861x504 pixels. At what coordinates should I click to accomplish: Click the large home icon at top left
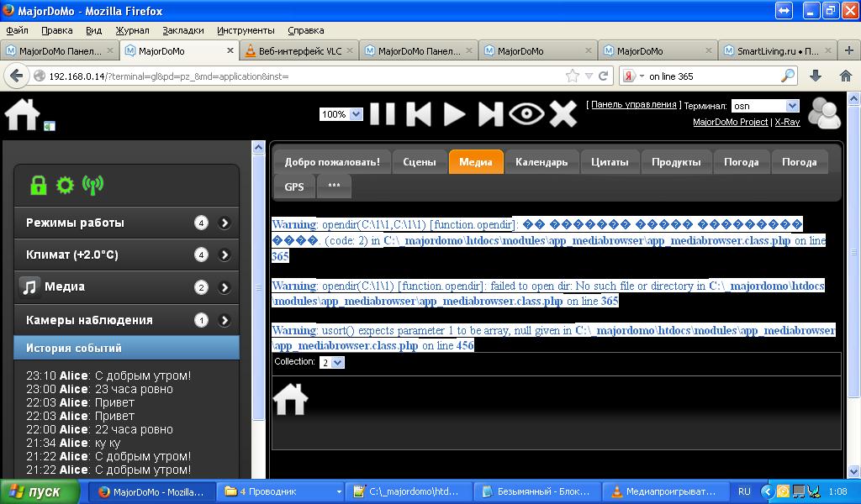point(22,114)
